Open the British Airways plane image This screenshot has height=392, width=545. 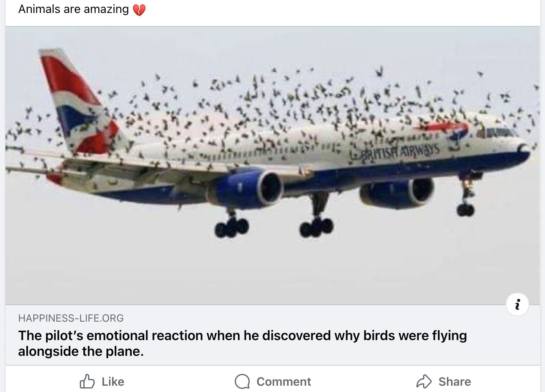pos(272,166)
